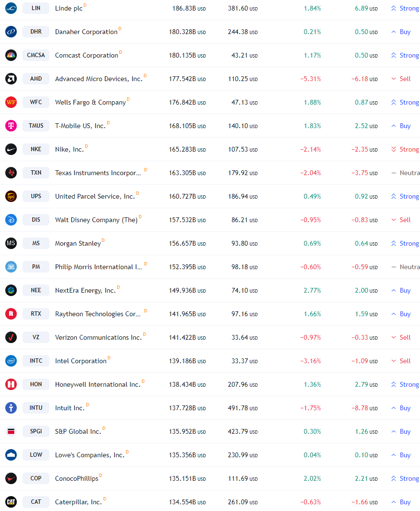420x511 pixels.
Task: Open the Morgan Stanley company link
Action: pyautogui.click(x=78, y=243)
